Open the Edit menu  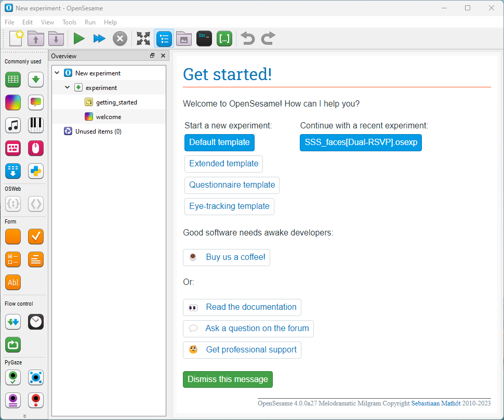[x=28, y=22]
